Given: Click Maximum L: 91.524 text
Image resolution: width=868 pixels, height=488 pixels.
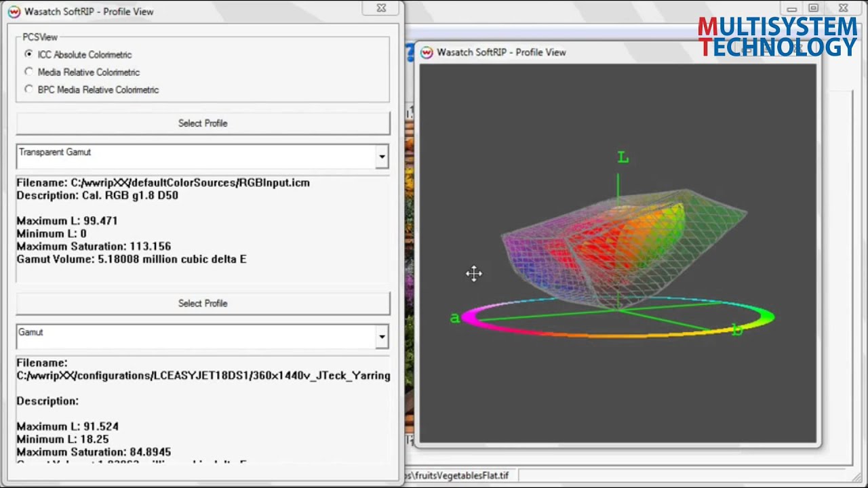Looking at the screenshot, I should point(67,426).
